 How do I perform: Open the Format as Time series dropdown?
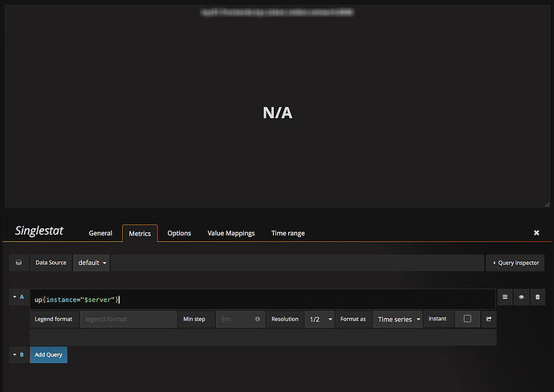[x=397, y=319]
